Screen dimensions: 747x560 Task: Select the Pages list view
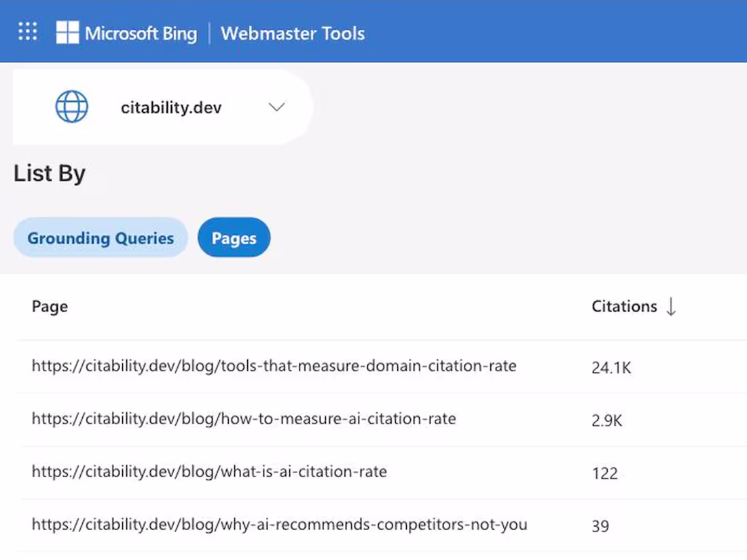[x=234, y=238]
